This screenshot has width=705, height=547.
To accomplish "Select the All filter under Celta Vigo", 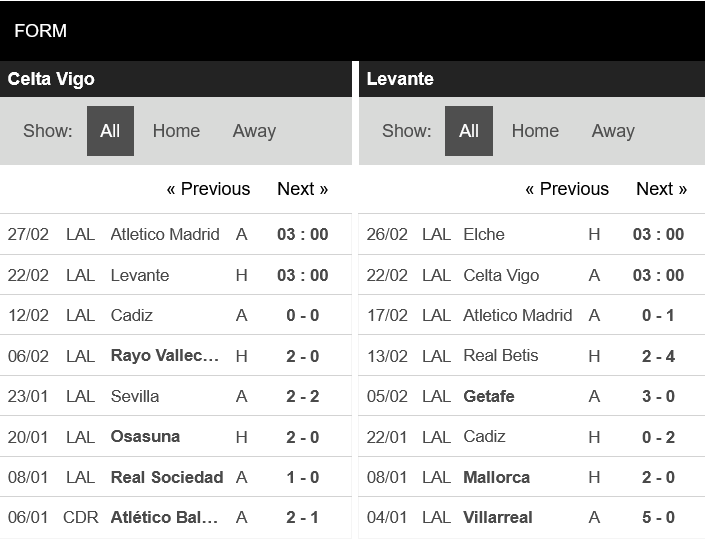I will [x=110, y=131].
